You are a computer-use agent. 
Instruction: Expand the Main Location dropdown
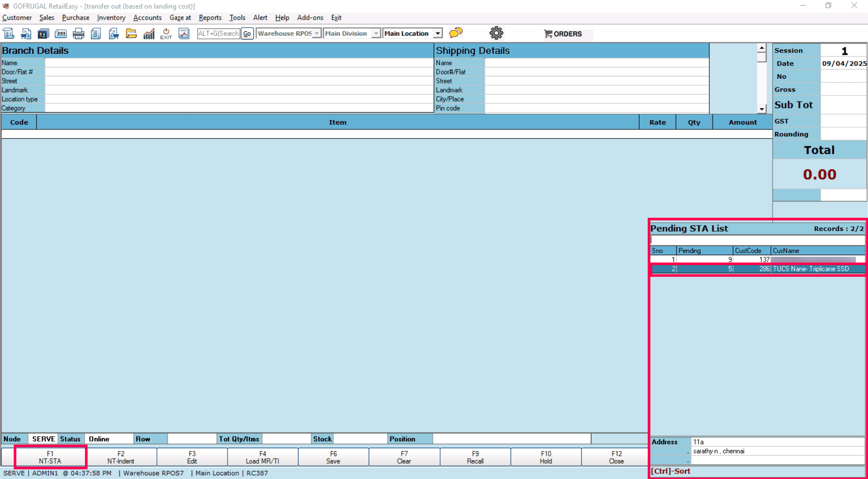coord(437,34)
